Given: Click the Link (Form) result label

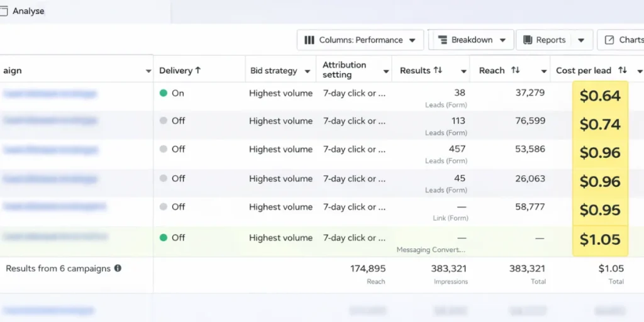Looking at the screenshot, I should coord(450,218).
